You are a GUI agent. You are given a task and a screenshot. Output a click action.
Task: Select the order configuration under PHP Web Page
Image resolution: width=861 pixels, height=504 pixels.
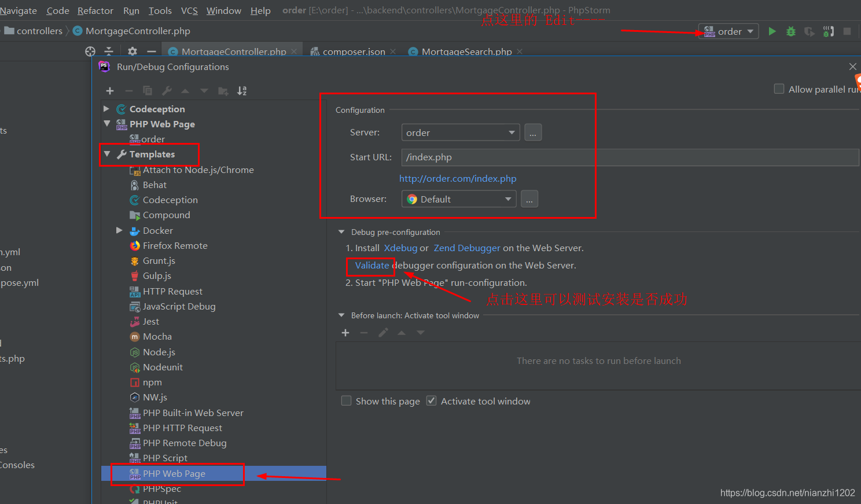(x=153, y=139)
